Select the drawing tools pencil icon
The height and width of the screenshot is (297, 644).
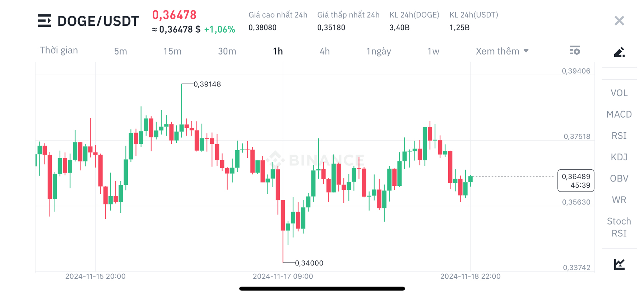[619, 52]
